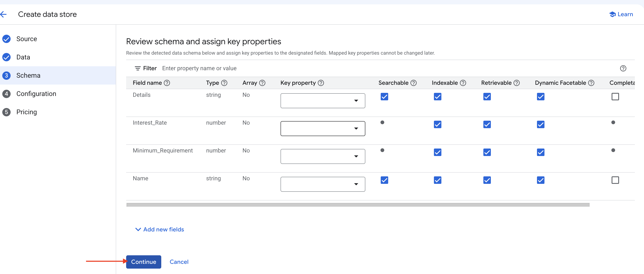Click the Array column help icon
The image size is (644, 274).
(x=262, y=83)
